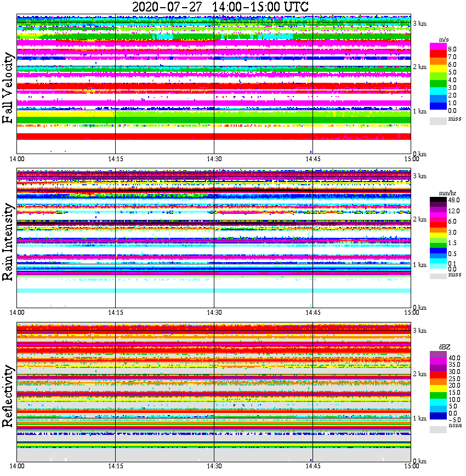Click the "14:00" time tick under Rain Intensity panel

[x=17, y=313]
